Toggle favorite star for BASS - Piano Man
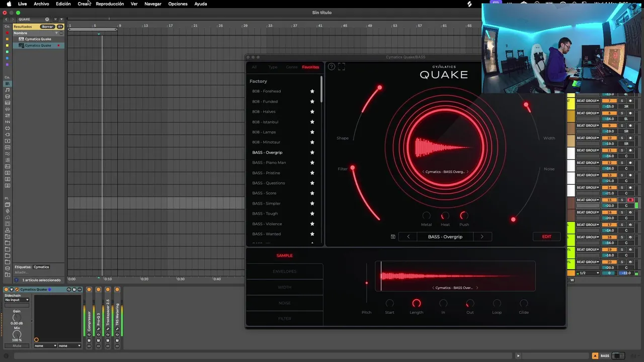Screen dimensions: 644x362 tap(312, 162)
